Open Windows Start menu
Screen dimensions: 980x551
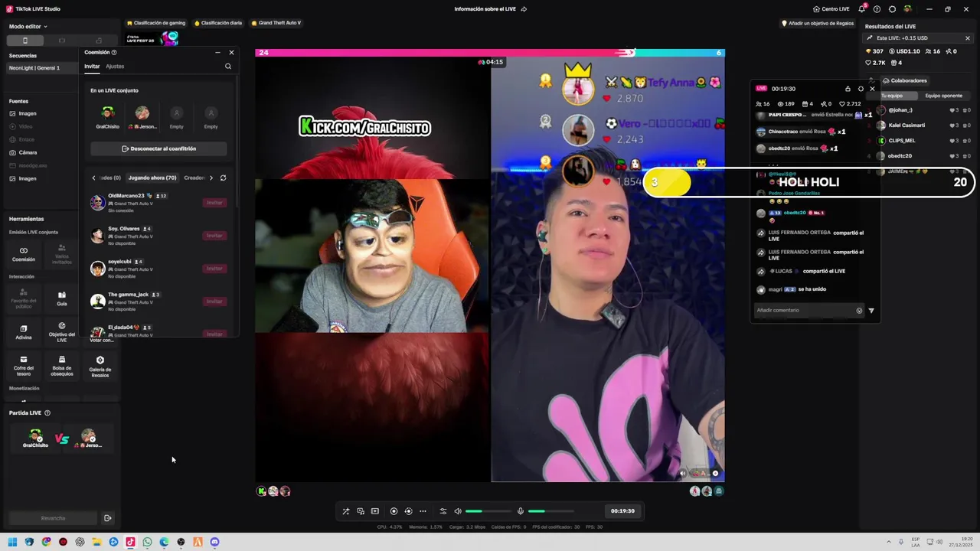pyautogui.click(x=12, y=542)
